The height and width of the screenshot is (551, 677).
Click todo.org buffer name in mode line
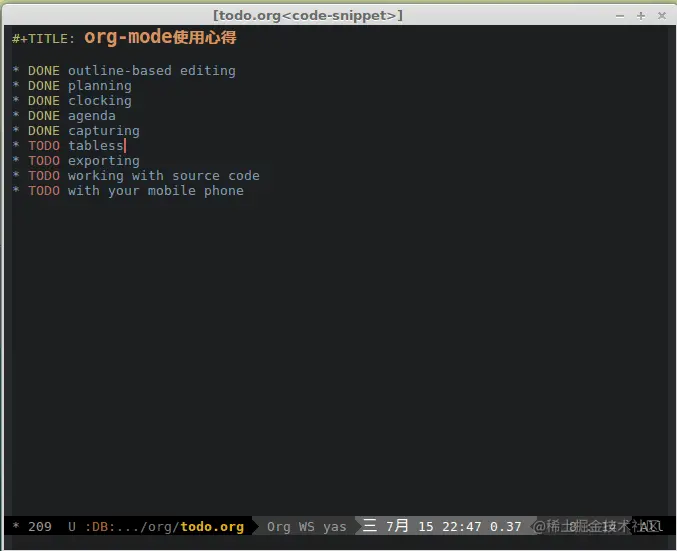(x=212, y=527)
